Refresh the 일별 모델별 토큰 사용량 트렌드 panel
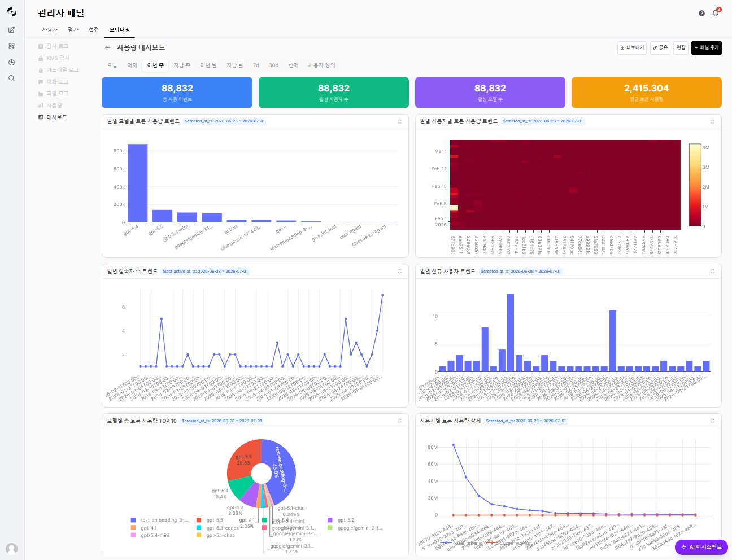Image resolution: width=732 pixels, height=560 pixels. (x=399, y=121)
